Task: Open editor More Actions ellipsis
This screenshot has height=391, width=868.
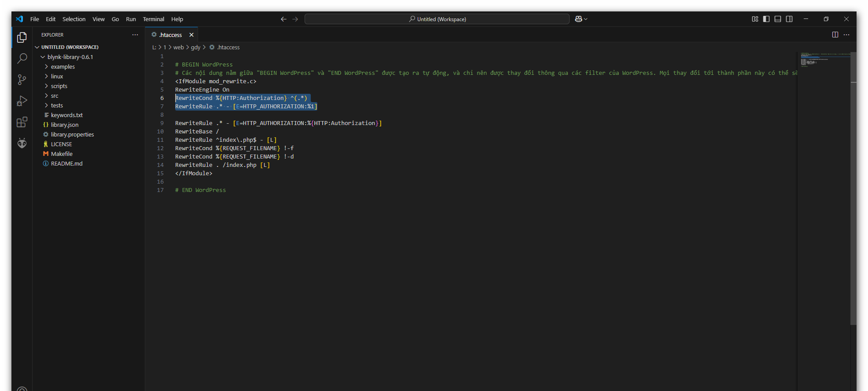Action: 846,35
